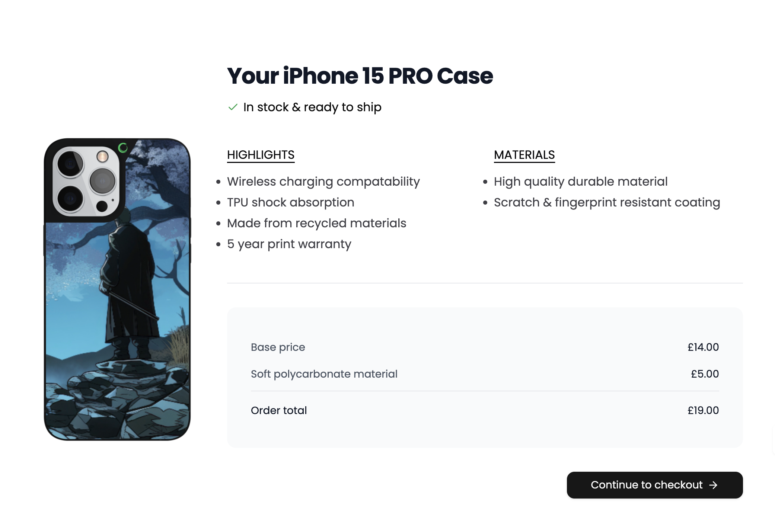Click the arrow icon on checkout button
The image size is (775, 532).
click(713, 485)
